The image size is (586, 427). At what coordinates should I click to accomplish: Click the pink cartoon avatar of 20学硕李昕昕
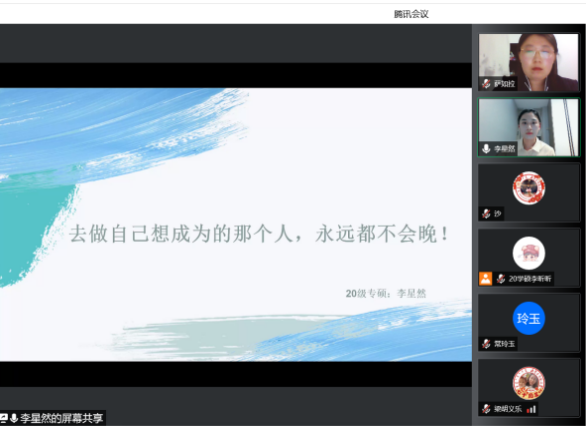pyautogui.click(x=528, y=253)
